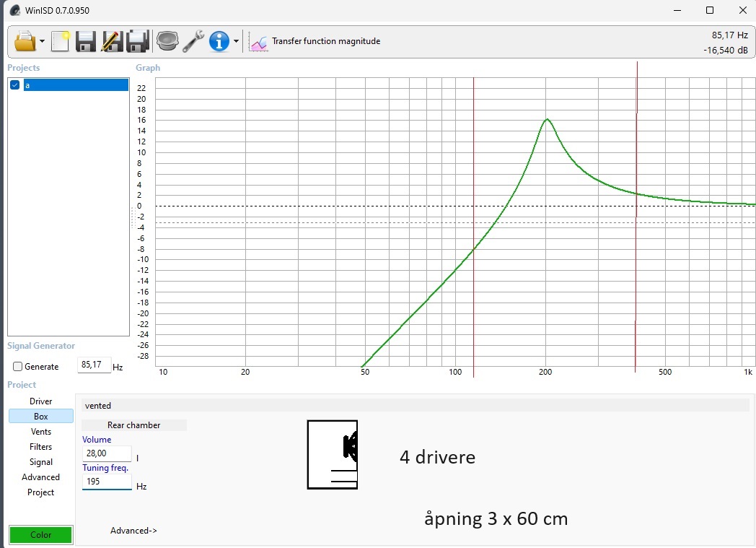Click the Tuning freq. label
This screenshot has height=548, width=756.
click(x=105, y=468)
